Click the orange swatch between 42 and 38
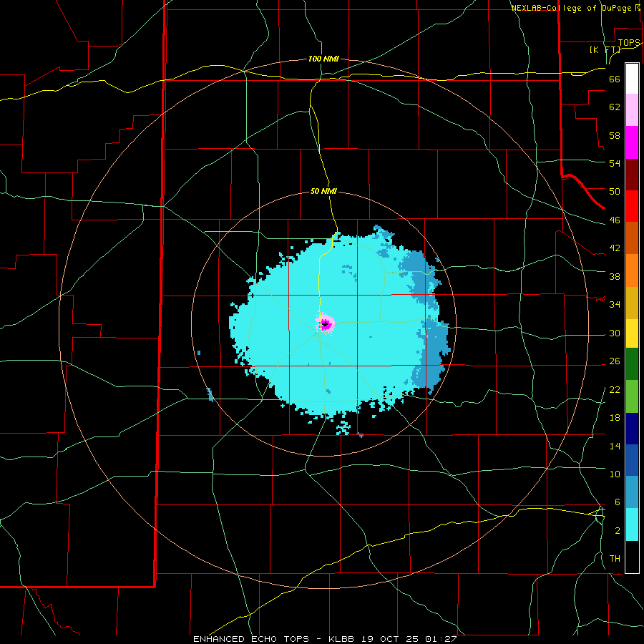 point(632,270)
